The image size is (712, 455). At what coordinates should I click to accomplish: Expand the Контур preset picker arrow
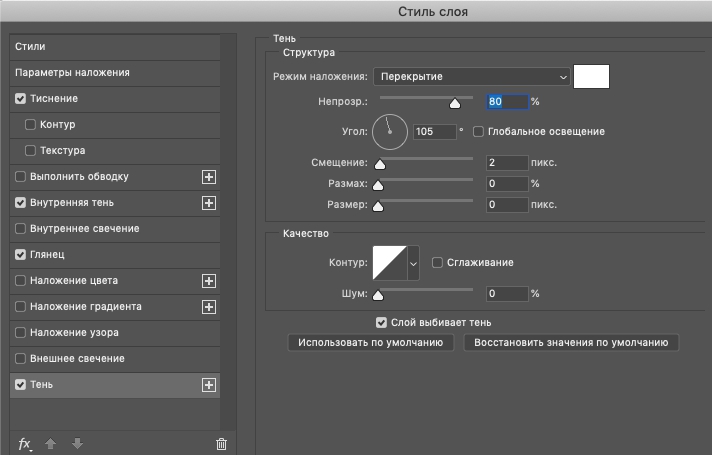[413, 263]
